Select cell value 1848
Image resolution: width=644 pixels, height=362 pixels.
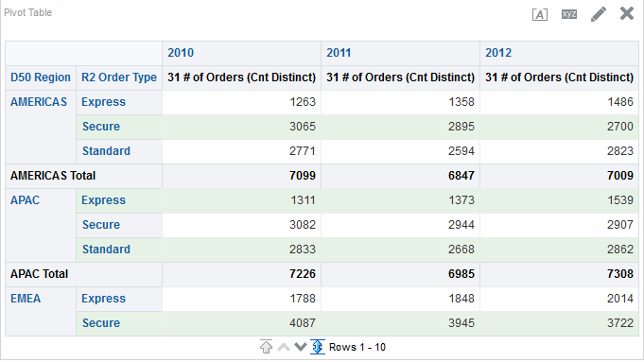[x=461, y=299]
